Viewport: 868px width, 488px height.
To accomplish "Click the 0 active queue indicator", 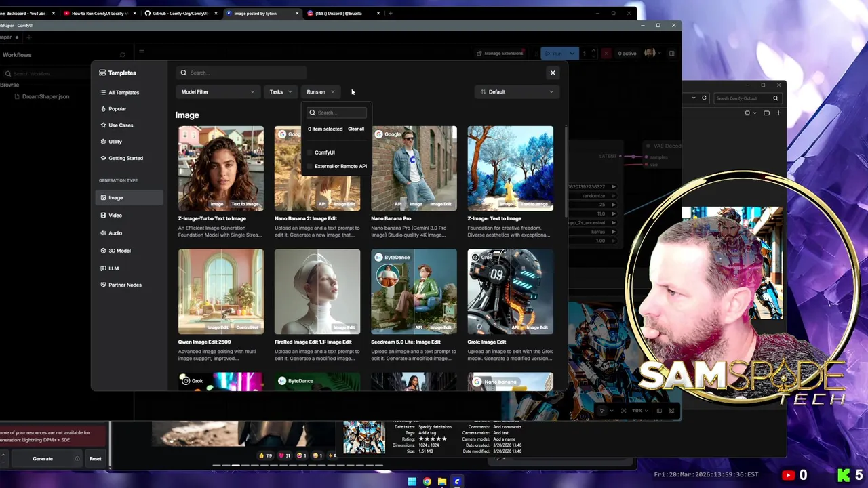I will pyautogui.click(x=627, y=54).
